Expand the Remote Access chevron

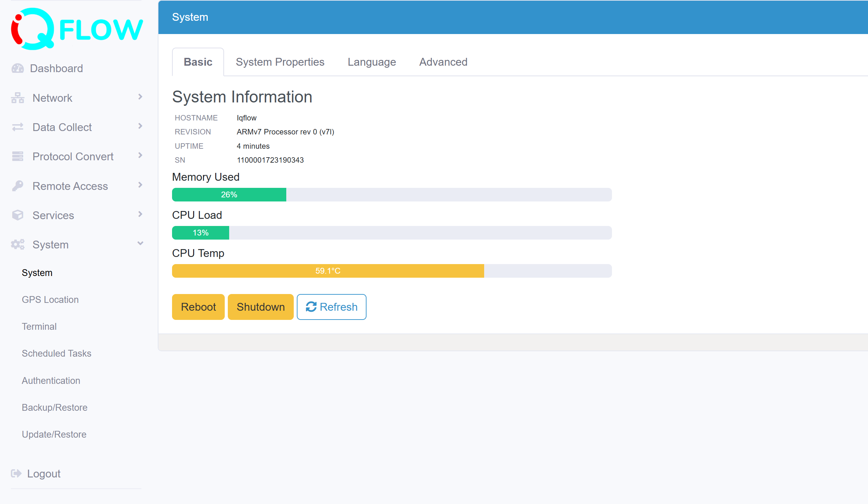point(140,185)
